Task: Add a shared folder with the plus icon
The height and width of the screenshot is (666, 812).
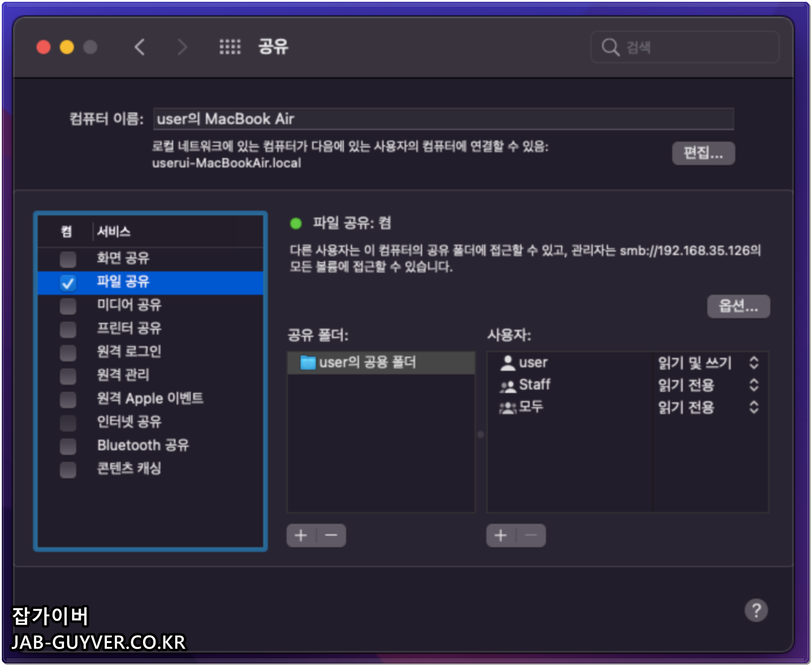Action: (301, 535)
